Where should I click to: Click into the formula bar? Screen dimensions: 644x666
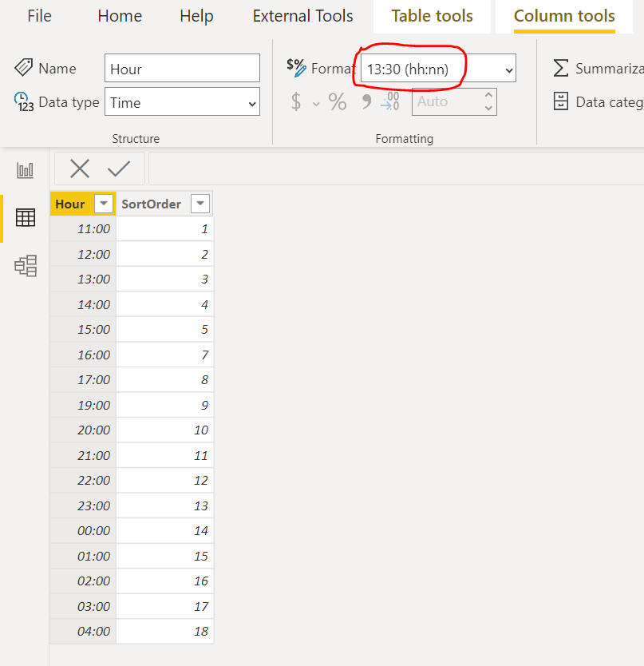pyautogui.click(x=396, y=168)
